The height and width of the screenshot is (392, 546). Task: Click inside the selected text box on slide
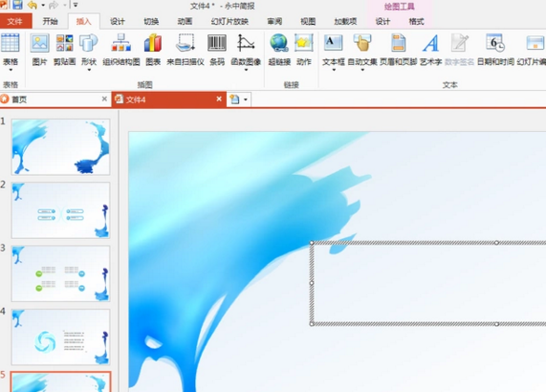point(428,283)
